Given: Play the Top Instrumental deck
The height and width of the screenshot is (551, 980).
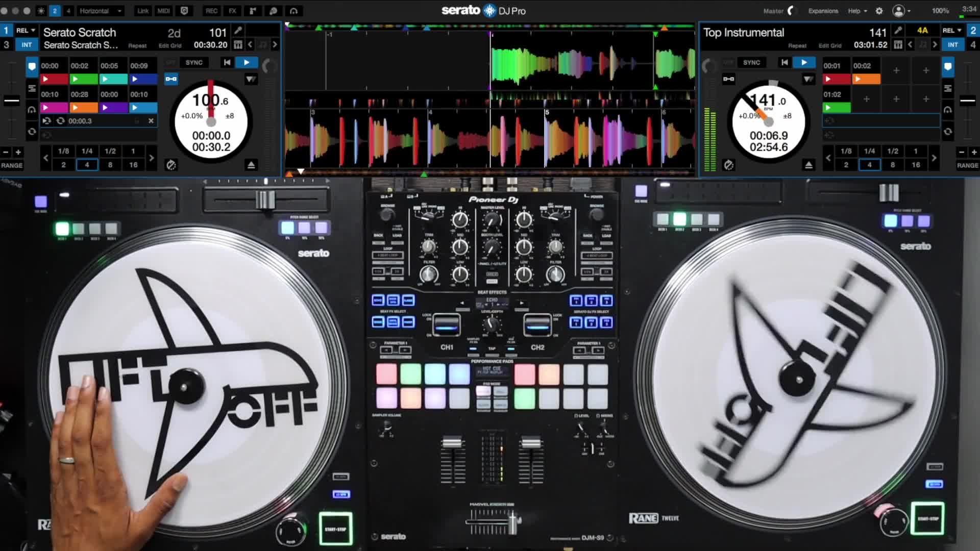Looking at the screenshot, I should pos(804,62).
